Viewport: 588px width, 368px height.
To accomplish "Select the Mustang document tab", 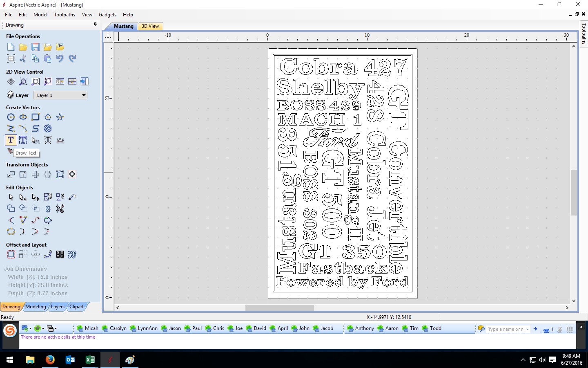I will click(124, 26).
